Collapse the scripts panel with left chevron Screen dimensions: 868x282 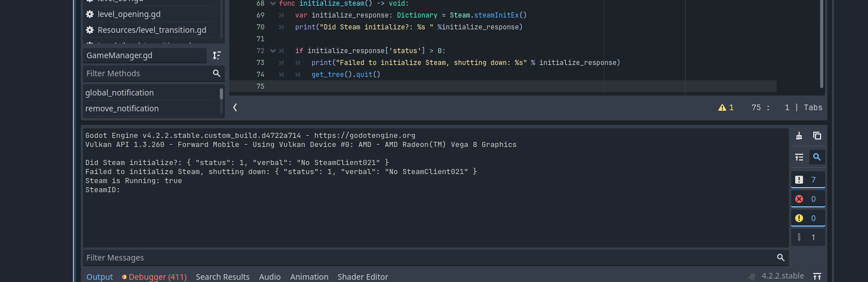[x=235, y=107]
